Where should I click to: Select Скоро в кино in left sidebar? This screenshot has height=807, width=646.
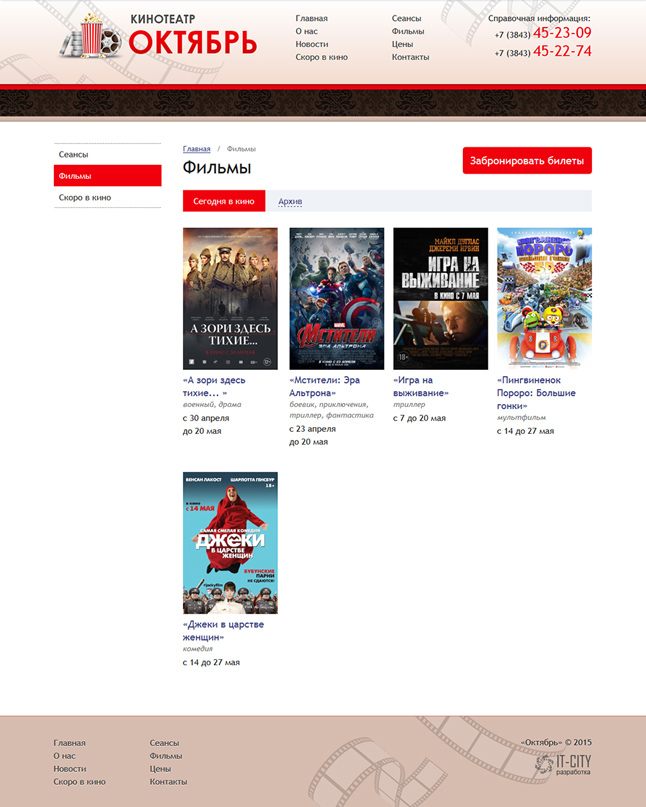point(108,197)
